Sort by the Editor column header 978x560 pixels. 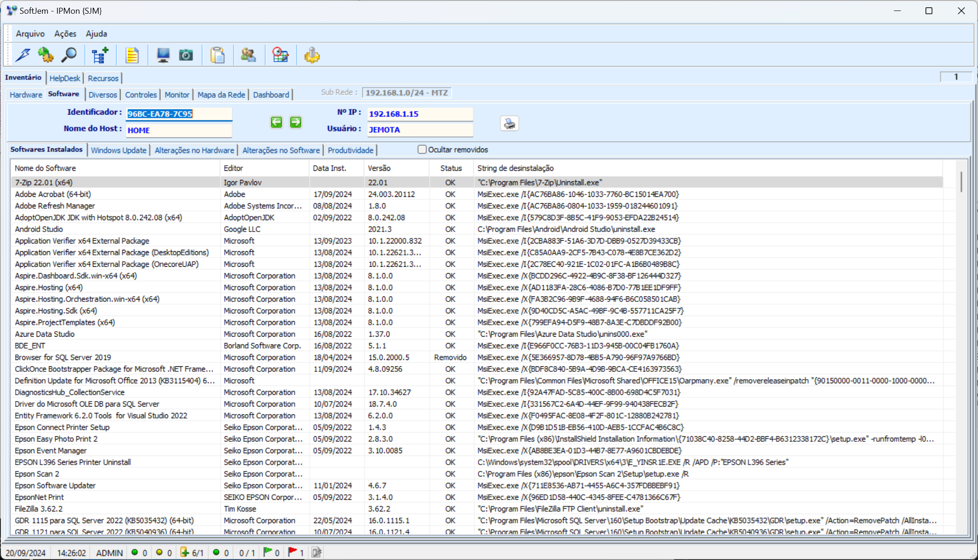pyautogui.click(x=265, y=168)
